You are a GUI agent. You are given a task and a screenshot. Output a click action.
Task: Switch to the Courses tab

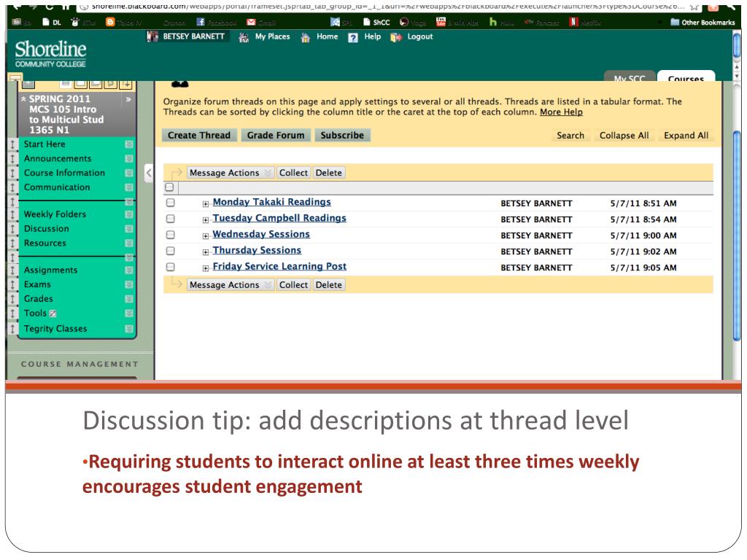click(x=686, y=77)
